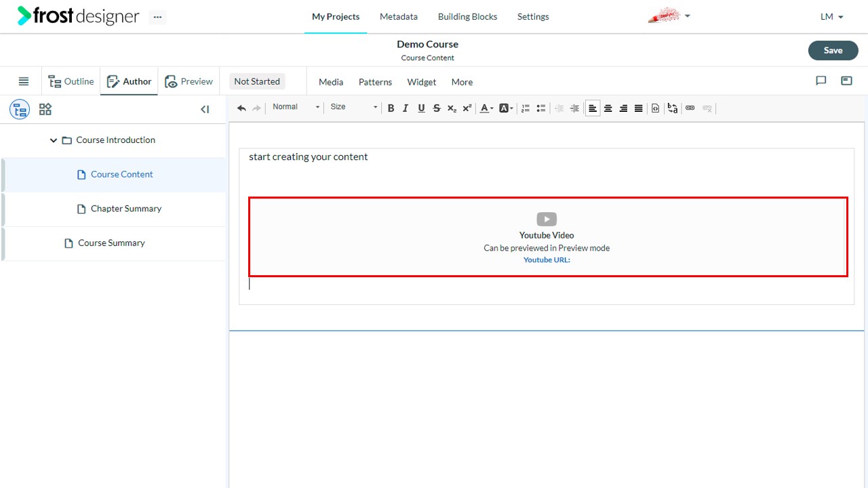Toggle italic text formatting

pos(406,108)
